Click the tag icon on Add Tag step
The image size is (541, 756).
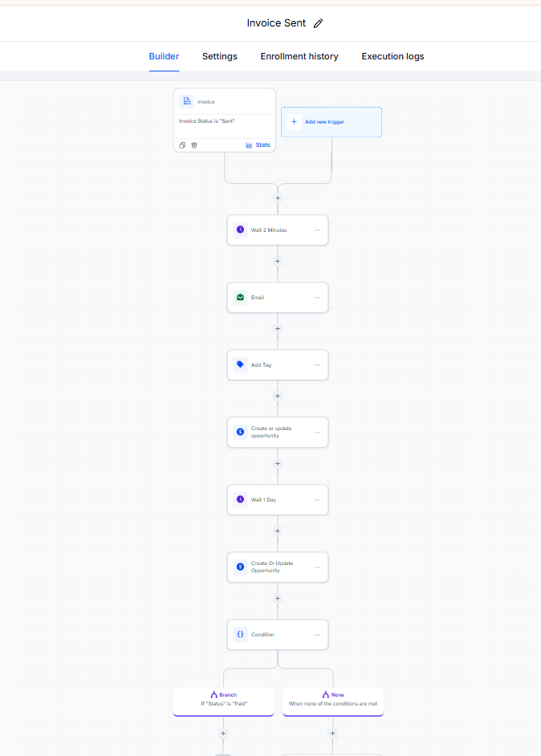tap(240, 365)
